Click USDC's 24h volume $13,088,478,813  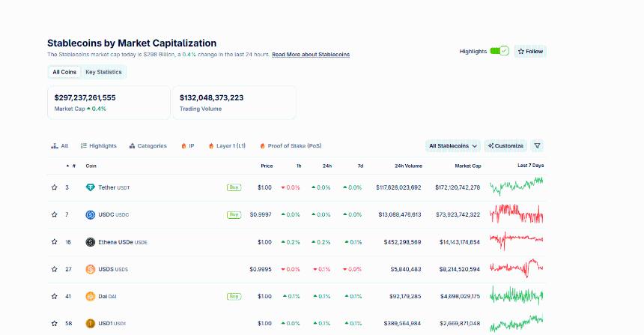pos(400,214)
